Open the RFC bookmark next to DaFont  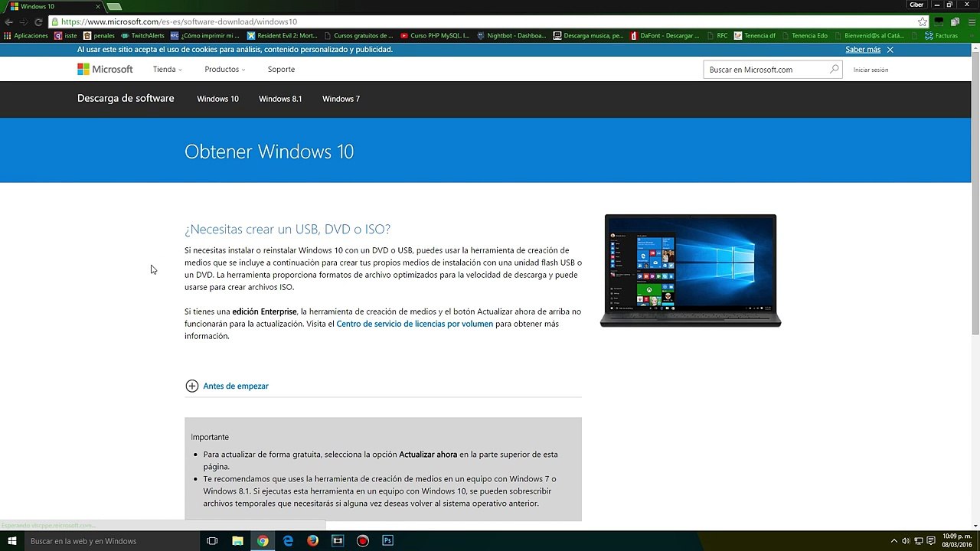coord(717,35)
